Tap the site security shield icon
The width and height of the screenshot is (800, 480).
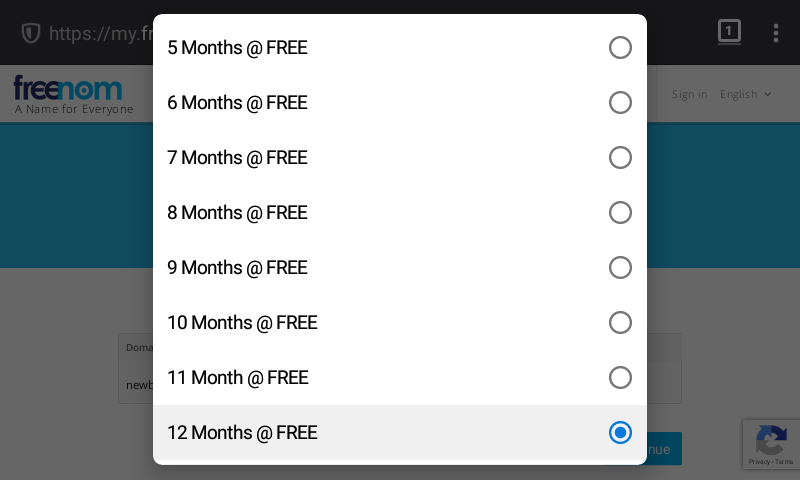[x=31, y=33]
